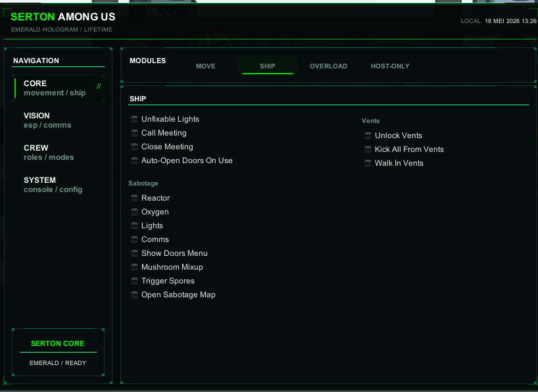Click the EMERALD HOLOGRAM / LIFETIME subtitle
Viewport: 538px width, 392px height.
point(62,30)
